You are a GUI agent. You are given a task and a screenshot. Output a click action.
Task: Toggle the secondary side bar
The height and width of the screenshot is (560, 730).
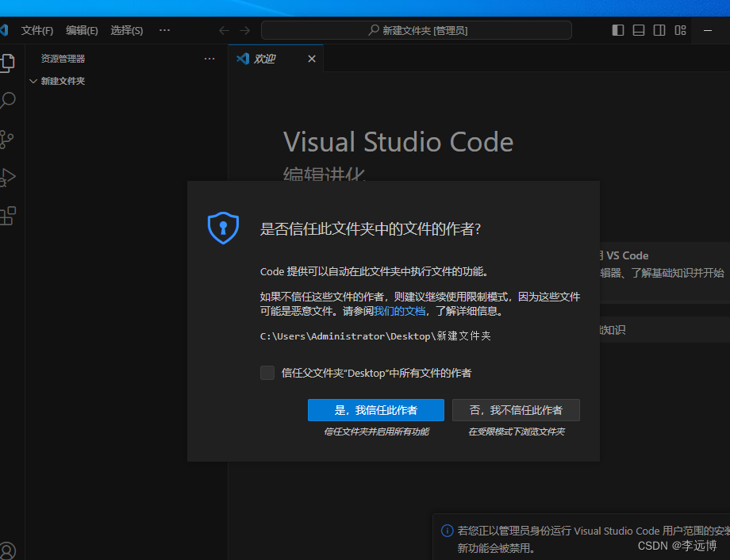click(x=659, y=29)
